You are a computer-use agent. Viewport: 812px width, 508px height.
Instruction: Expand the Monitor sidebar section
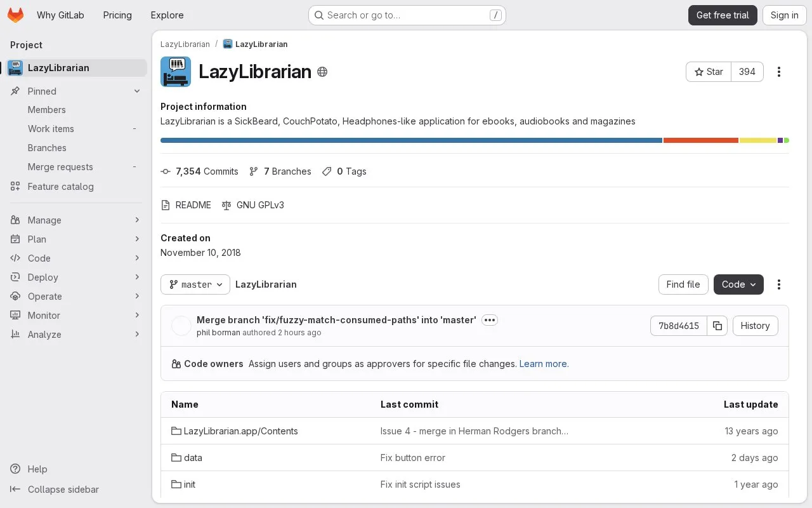coord(76,316)
